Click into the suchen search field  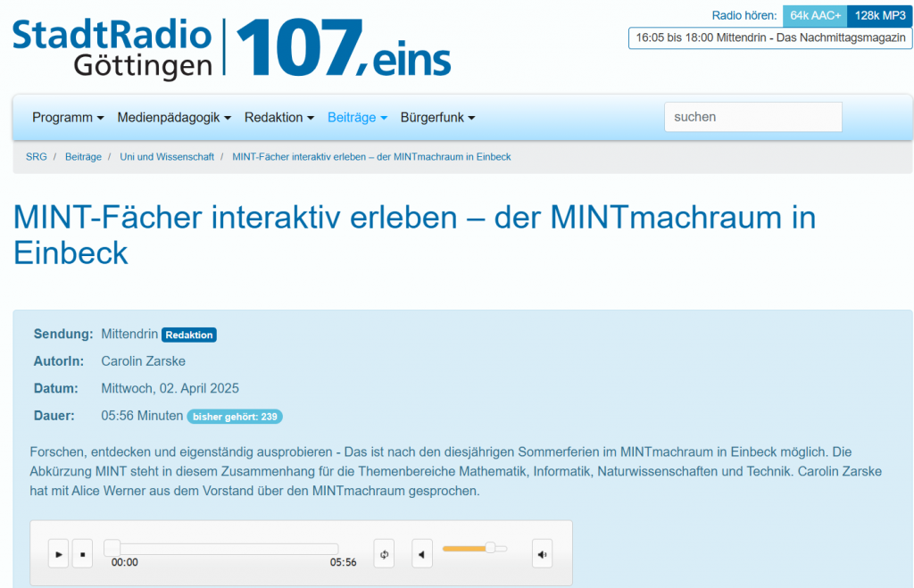click(752, 117)
